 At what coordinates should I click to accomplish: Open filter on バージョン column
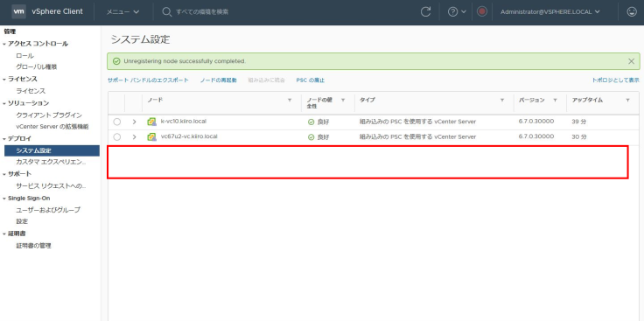pos(556,101)
